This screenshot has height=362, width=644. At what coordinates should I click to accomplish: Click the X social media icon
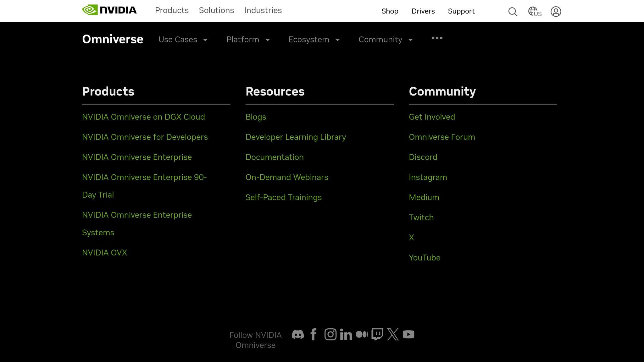coord(393,334)
